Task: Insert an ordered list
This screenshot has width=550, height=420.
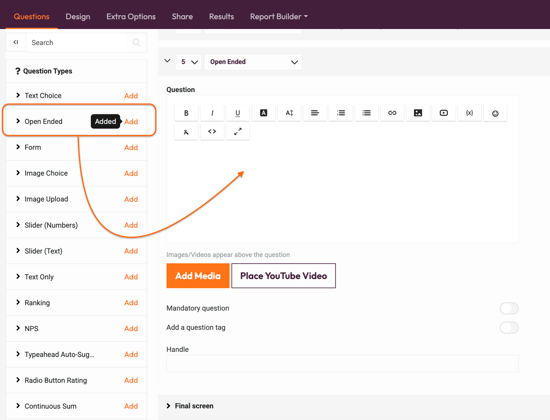Action: (341, 113)
